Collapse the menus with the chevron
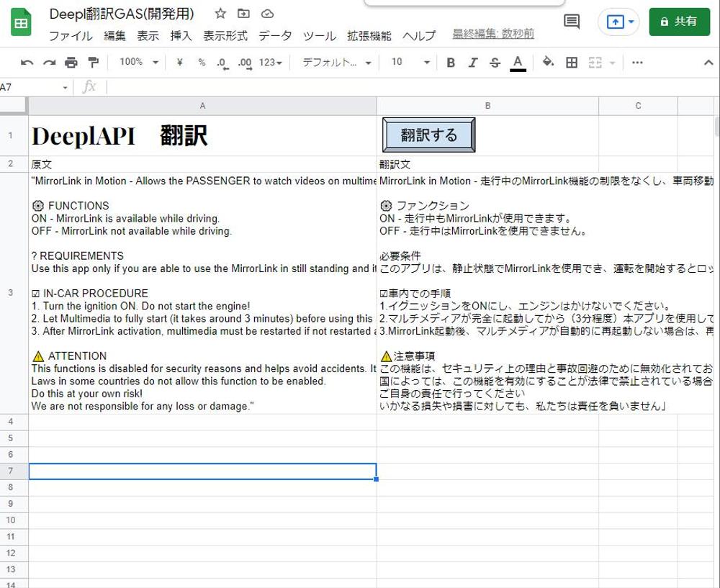 click(x=708, y=63)
